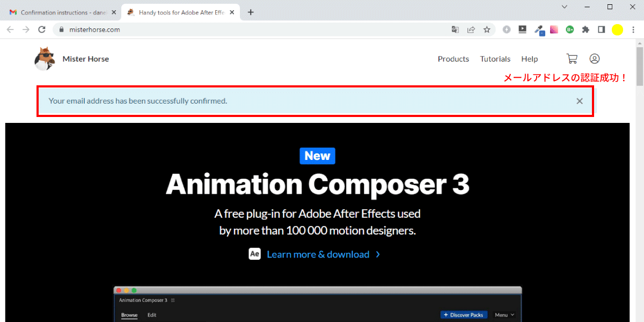
Task: Open the Tutorials page
Action: tap(495, 59)
